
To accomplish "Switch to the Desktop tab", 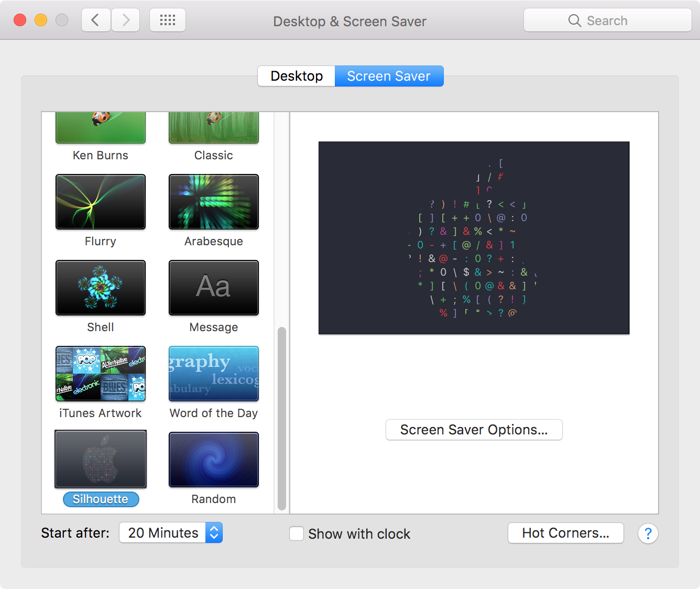I will point(297,76).
